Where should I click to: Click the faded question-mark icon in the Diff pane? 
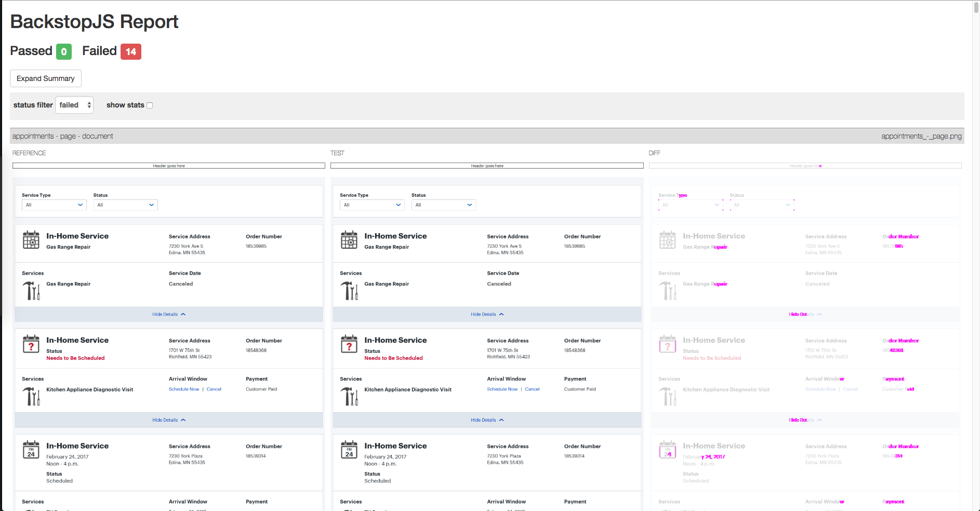[668, 344]
